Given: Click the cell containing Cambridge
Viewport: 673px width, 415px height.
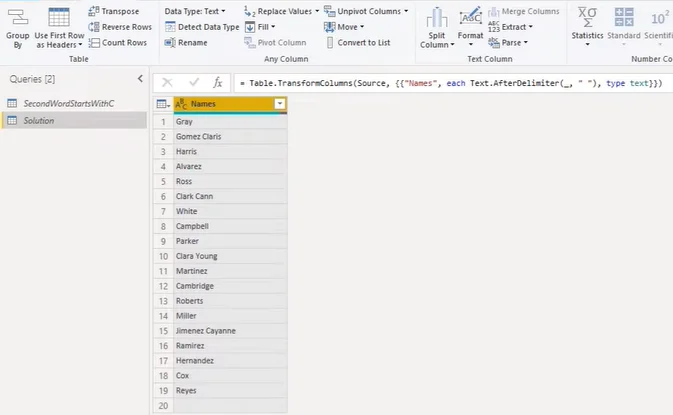Looking at the screenshot, I should coord(230,286).
